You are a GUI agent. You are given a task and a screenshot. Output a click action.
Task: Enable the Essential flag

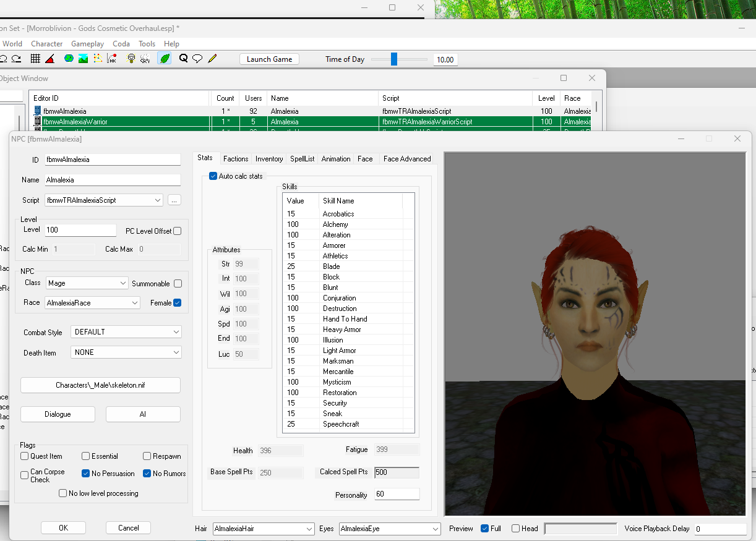point(86,456)
